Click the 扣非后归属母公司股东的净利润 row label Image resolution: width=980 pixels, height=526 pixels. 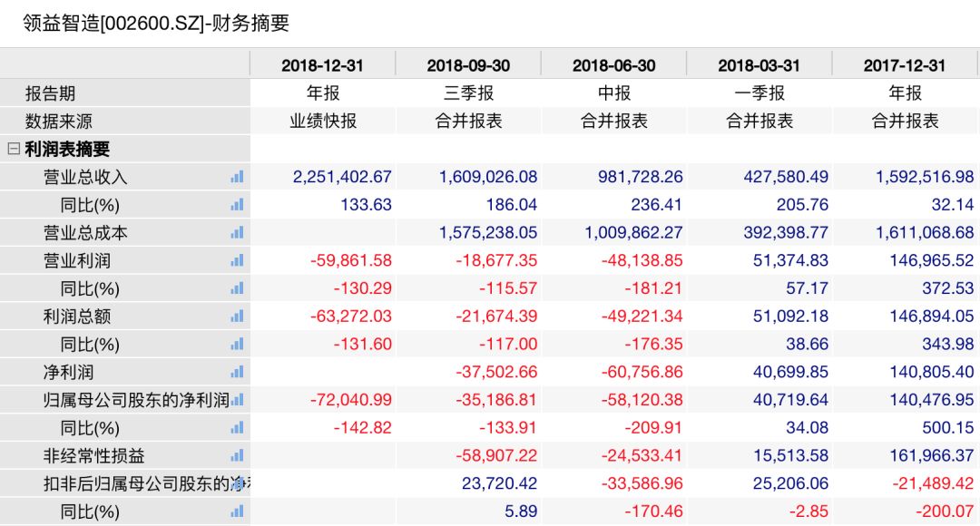pyautogui.click(x=146, y=483)
